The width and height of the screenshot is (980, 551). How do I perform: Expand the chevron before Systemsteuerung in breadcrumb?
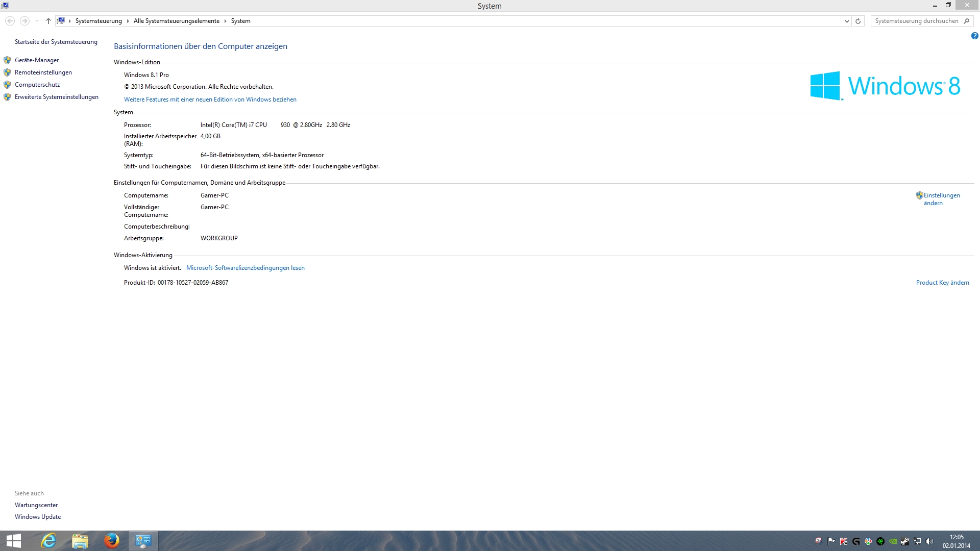70,21
